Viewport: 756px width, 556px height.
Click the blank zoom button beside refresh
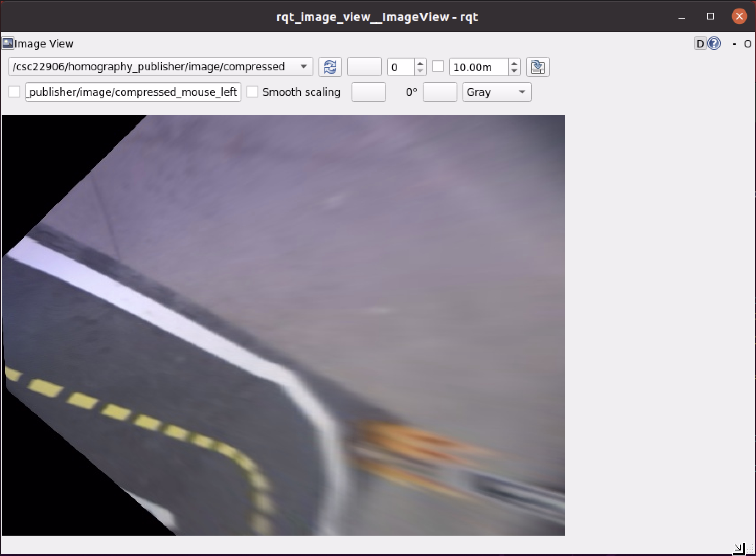click(364, 67)
